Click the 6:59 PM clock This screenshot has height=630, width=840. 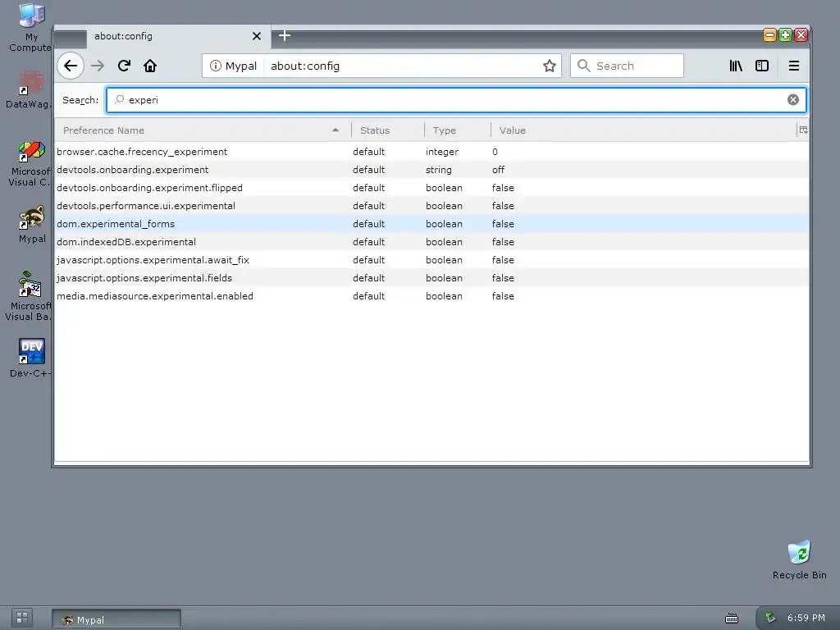pos(806,618)
